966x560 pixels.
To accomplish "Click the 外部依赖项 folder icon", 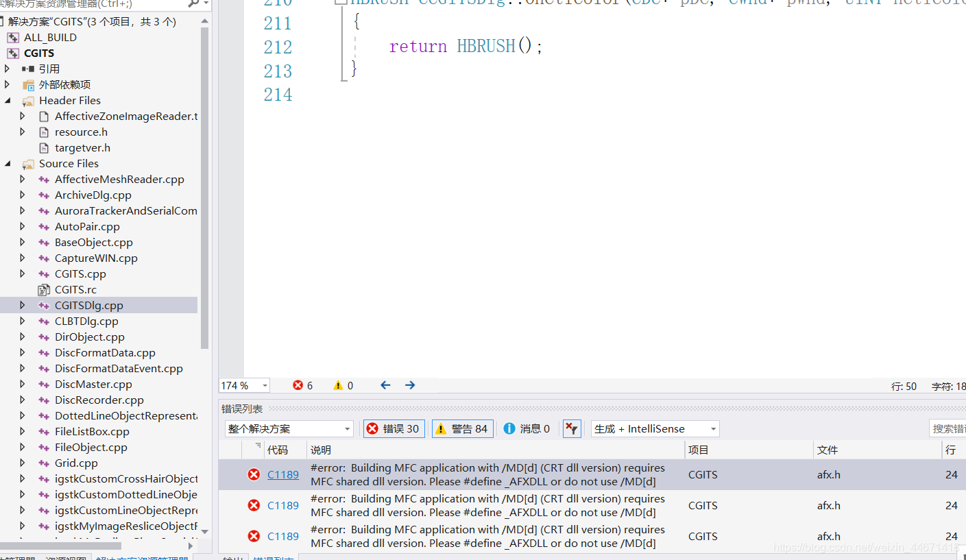I will click(28, 84).
